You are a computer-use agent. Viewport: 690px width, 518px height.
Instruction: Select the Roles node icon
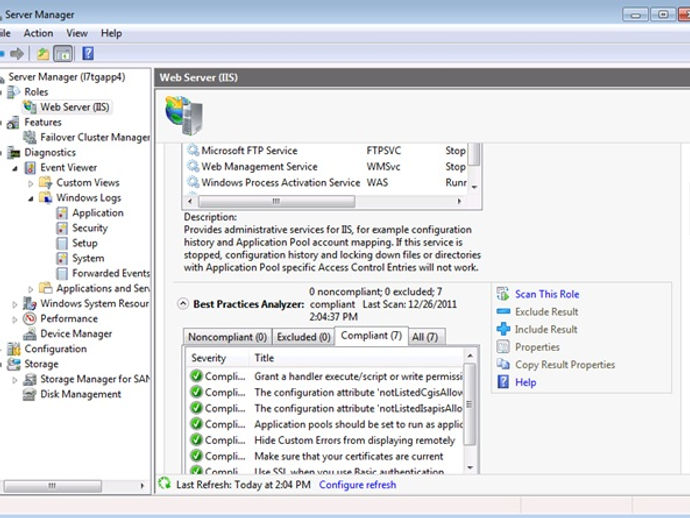coord(14,92)
